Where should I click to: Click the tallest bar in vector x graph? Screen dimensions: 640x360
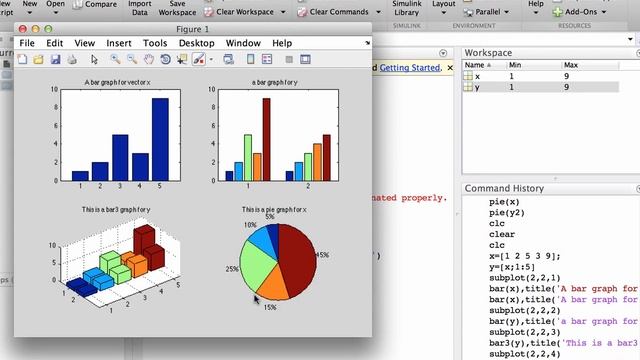[x=160, y=140]
